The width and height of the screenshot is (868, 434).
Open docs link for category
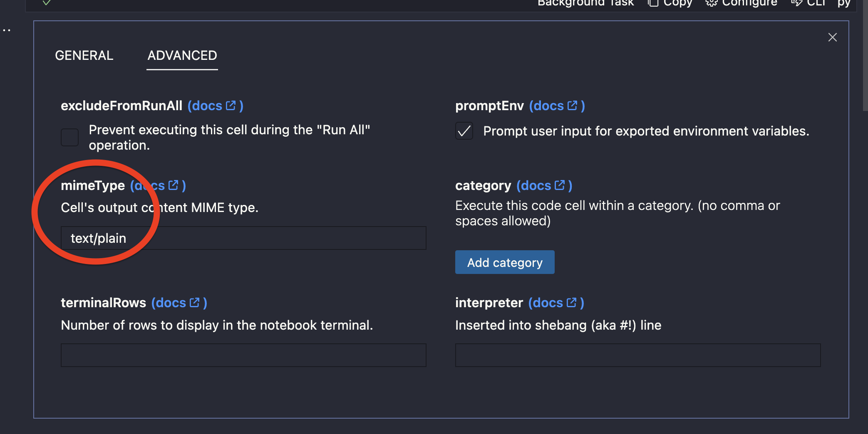(x=544, y=185)
